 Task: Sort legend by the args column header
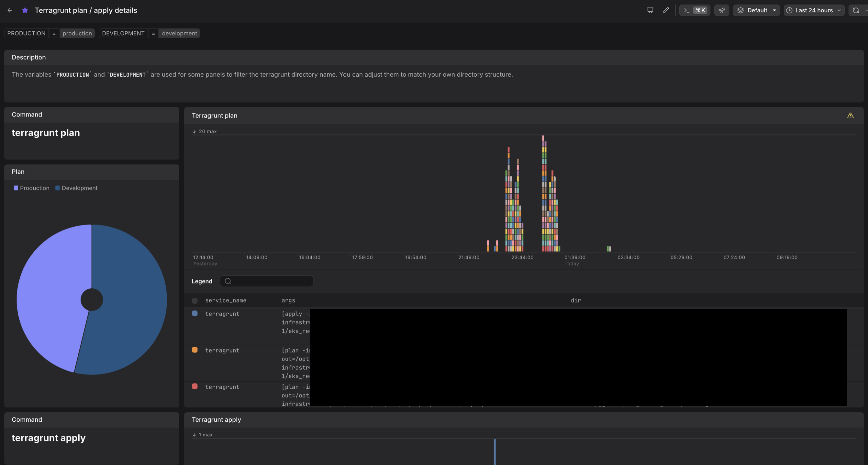(288, 300)
